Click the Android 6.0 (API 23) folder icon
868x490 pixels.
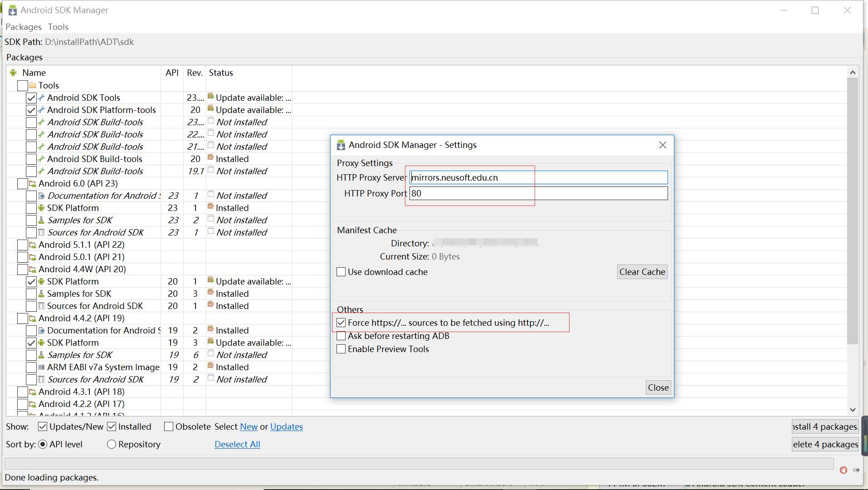33,183
